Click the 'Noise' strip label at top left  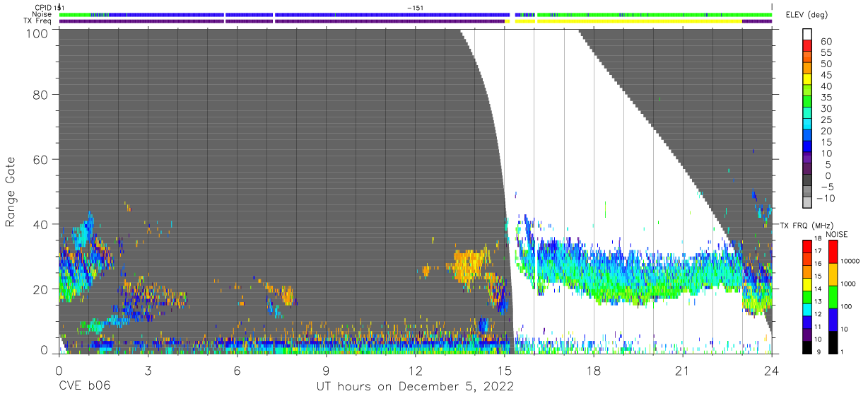[43, 14]
